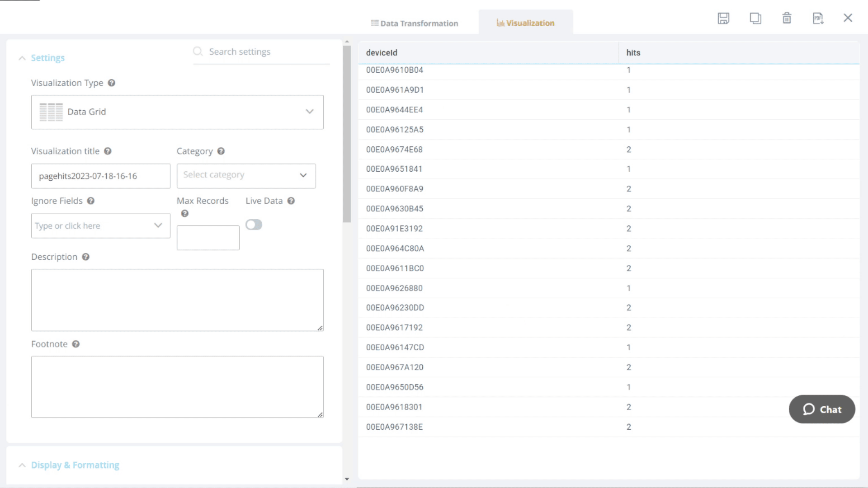Click the Visualization title input field

point(100,176)
